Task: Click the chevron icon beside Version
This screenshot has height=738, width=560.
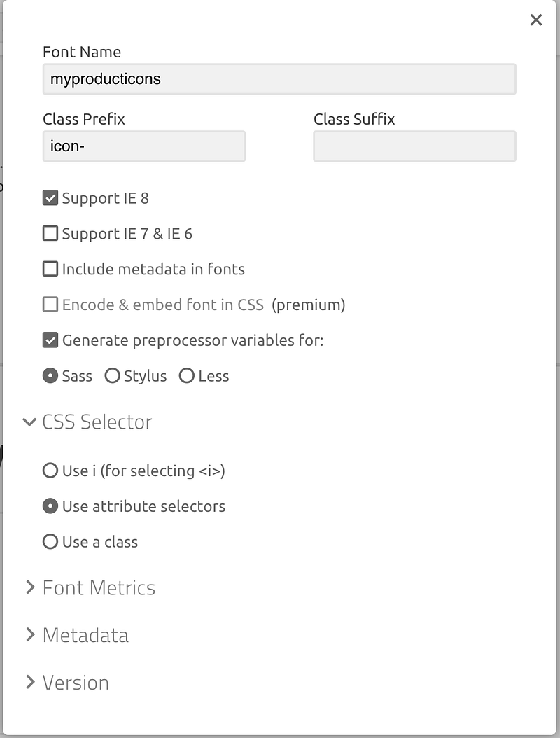Action: [30, 683]
